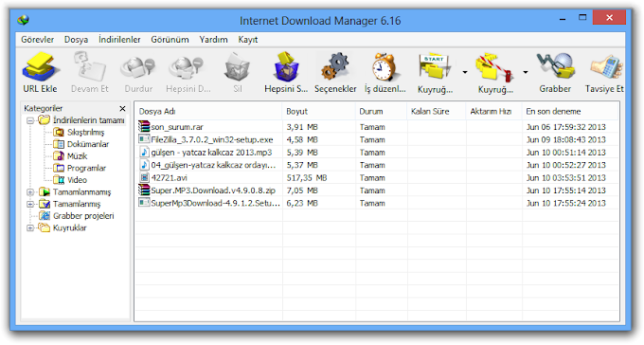
Task: Select the Tamamlanmamış category label
Action: [x=81, y=192]
